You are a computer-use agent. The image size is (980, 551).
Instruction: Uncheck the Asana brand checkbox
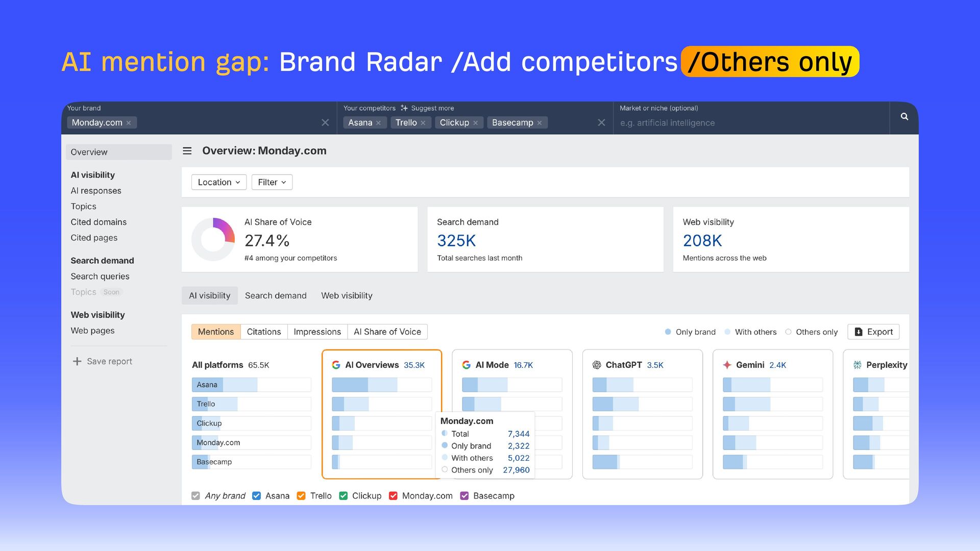coord(257,496)
